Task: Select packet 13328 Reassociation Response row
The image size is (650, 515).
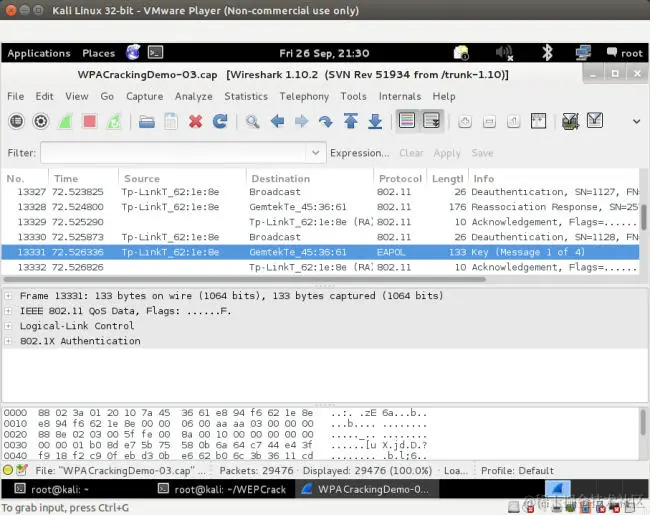Action: pos(320,207)
